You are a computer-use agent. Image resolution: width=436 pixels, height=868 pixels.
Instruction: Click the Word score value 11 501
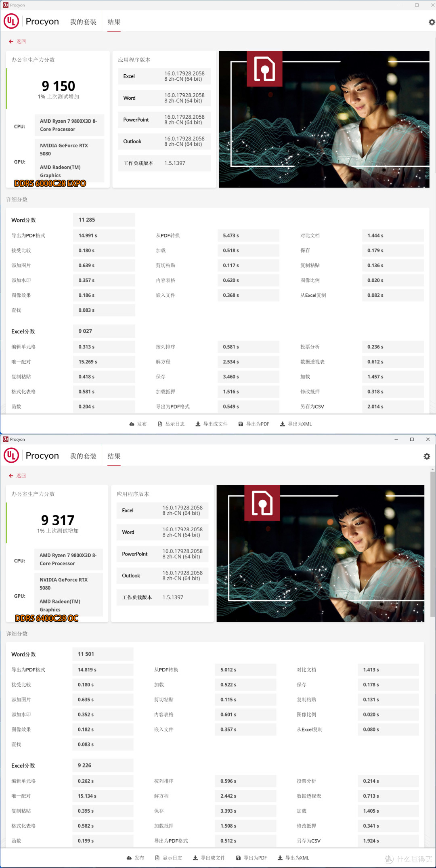coord(103,654)
